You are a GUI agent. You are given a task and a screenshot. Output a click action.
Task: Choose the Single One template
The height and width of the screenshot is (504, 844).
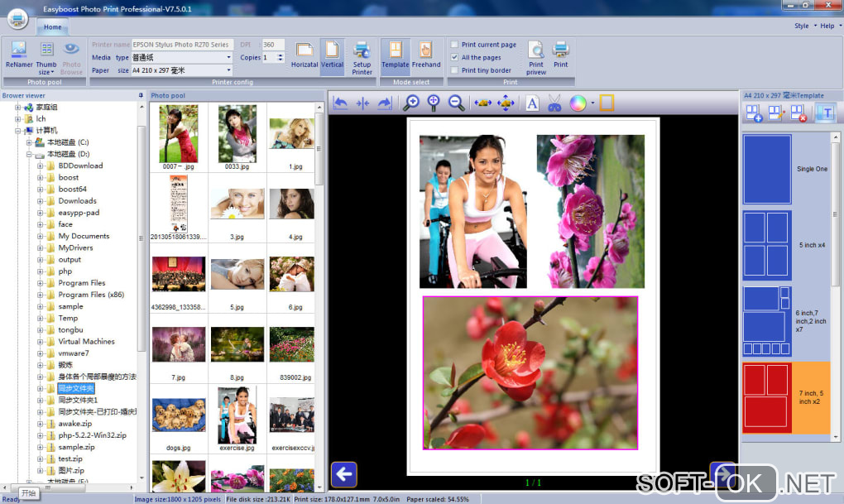[786, 169]
